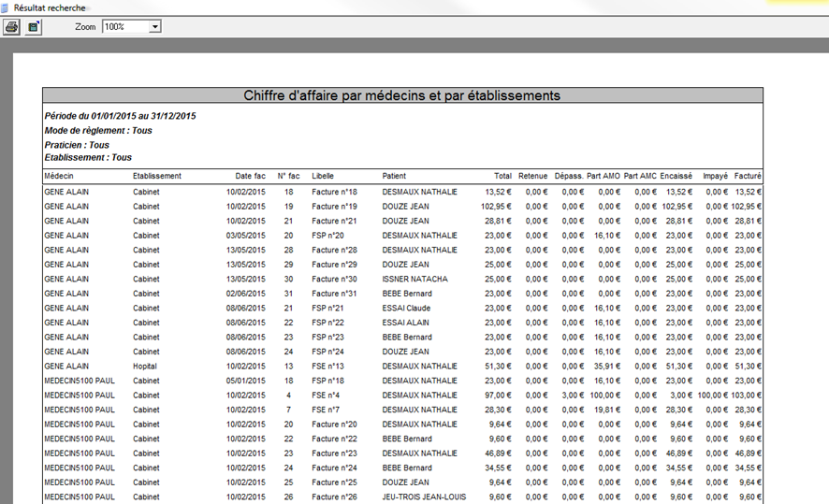Click the N° fac column header
The image size is (829, 504).
coord(289,176)
